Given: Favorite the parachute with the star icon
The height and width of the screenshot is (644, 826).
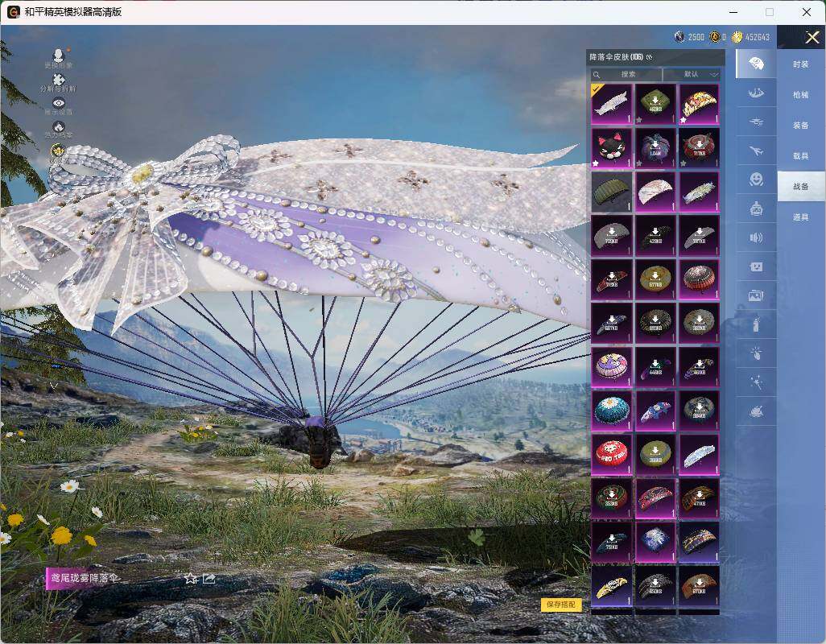Looking at the screenshot, I should [x=191, y=579].
